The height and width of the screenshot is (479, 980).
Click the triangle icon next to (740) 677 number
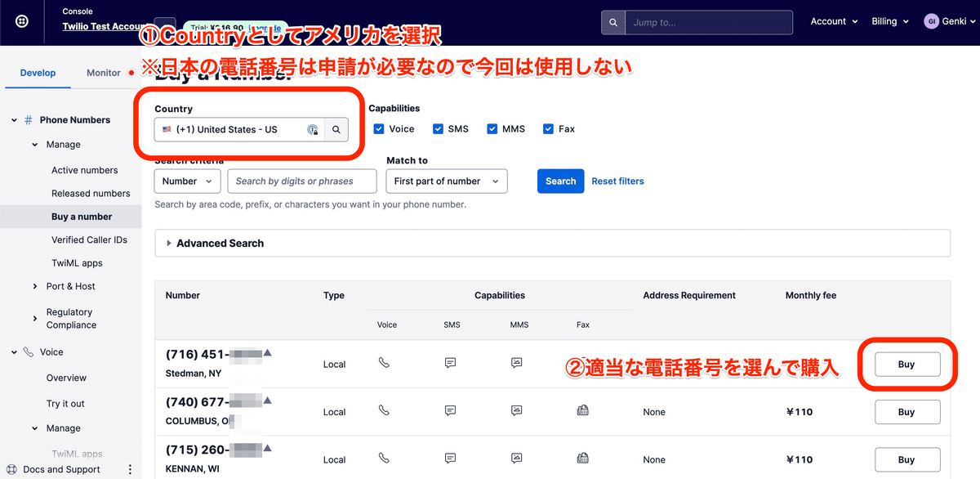click(x=267, y=401)
